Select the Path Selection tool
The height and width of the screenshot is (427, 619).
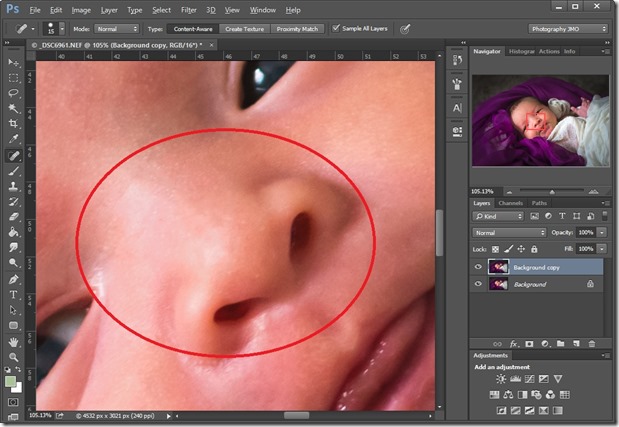tap(13, 310)
